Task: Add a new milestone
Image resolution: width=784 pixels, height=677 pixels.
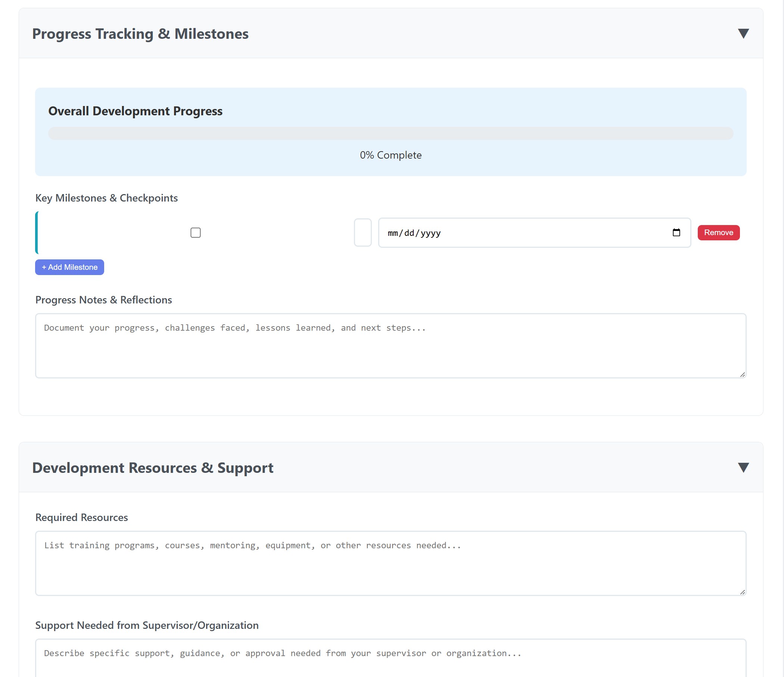Action: (x=69, y=267)
